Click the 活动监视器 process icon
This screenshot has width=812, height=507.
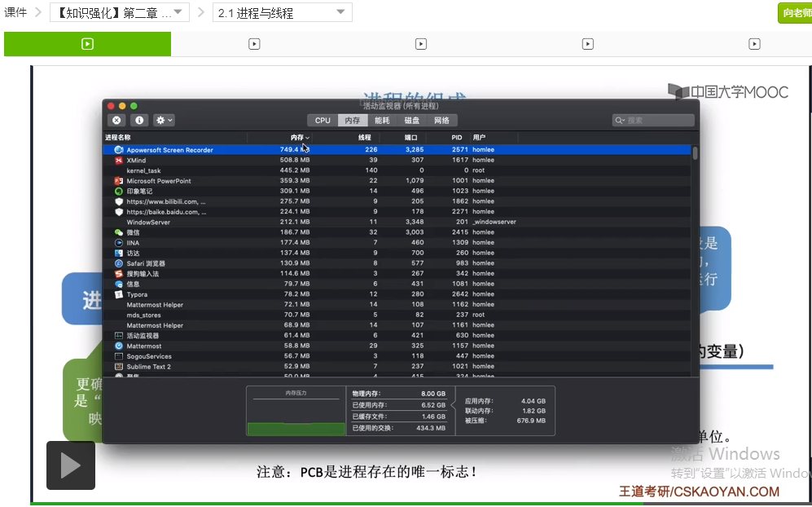point(119,335)
